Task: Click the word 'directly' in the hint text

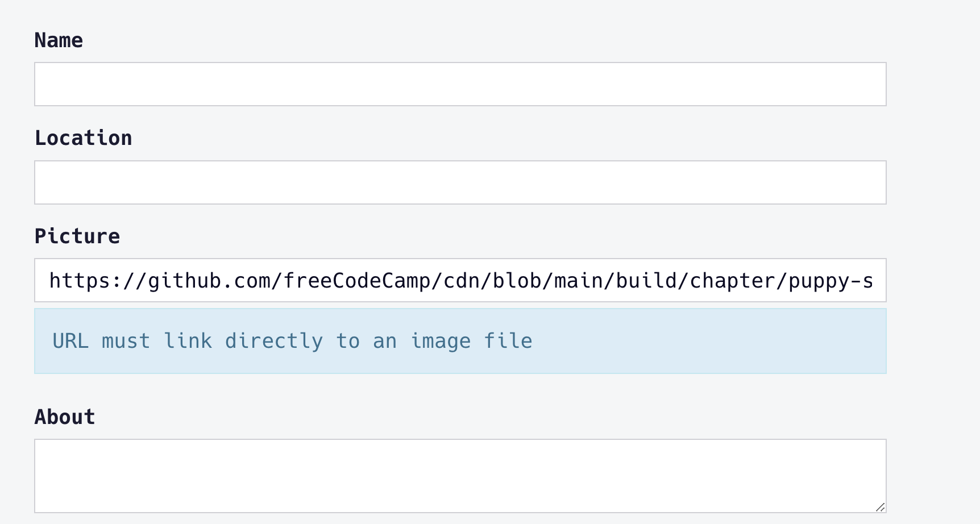Action: [275, 340]
